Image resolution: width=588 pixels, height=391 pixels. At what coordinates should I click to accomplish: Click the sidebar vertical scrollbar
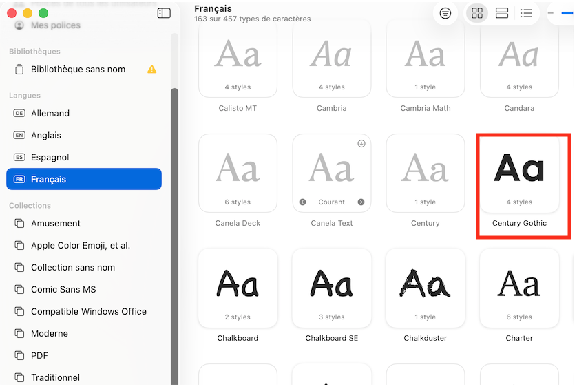pos(174,236)
